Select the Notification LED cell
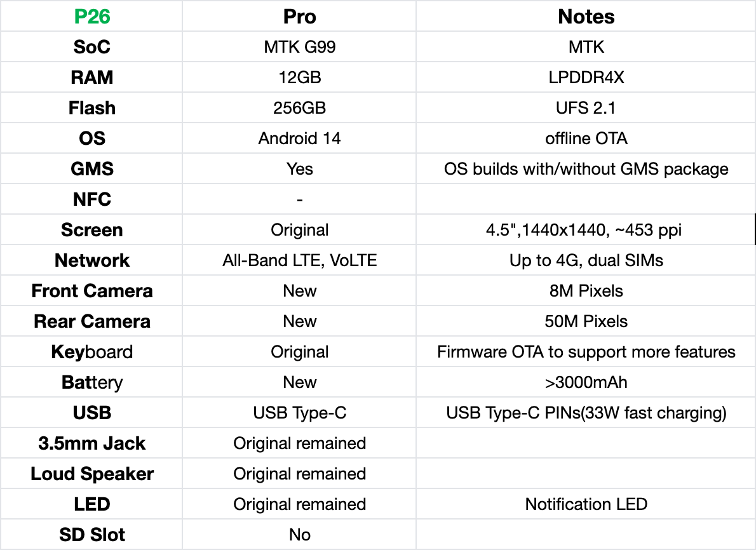 click(586, 504)
